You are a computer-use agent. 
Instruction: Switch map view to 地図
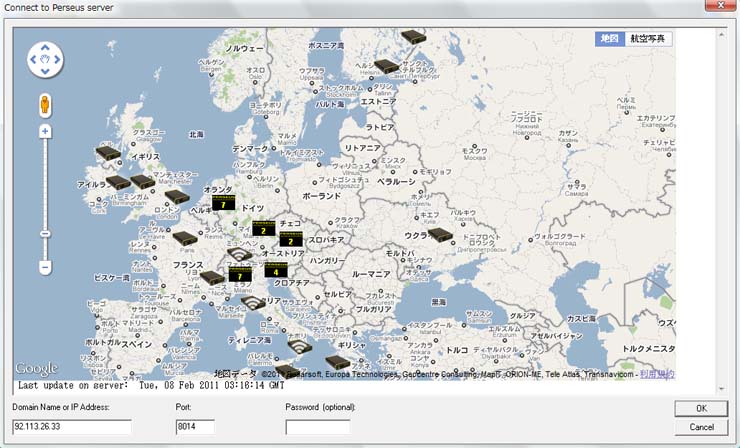609,39
